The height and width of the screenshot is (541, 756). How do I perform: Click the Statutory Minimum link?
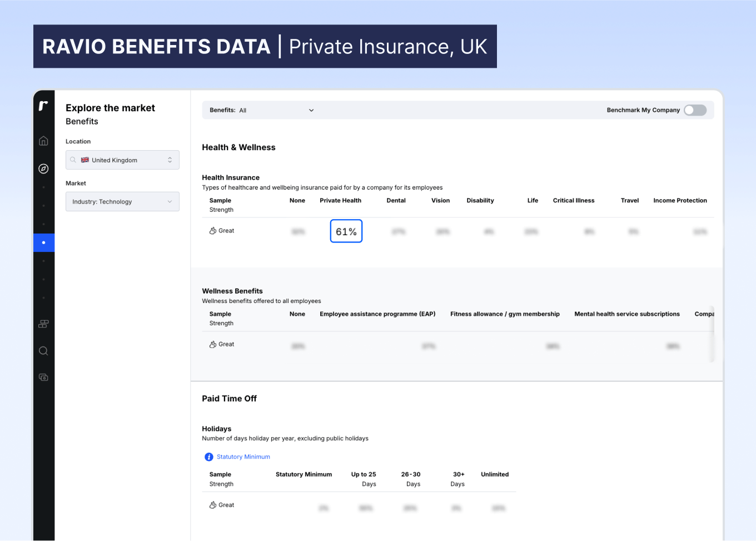pos(243,457)
